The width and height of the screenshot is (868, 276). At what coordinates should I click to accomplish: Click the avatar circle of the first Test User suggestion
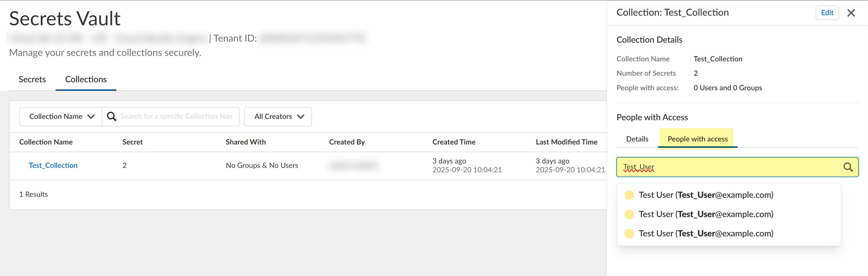point(629,195)
